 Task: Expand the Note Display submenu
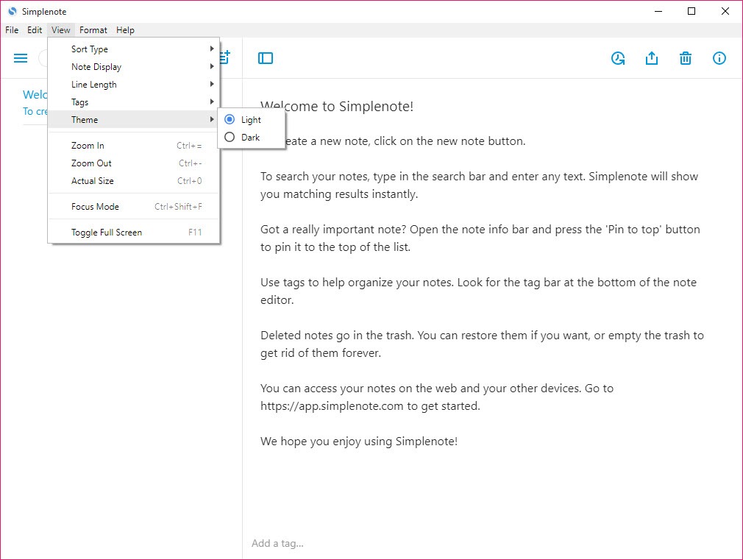(134, 67)
